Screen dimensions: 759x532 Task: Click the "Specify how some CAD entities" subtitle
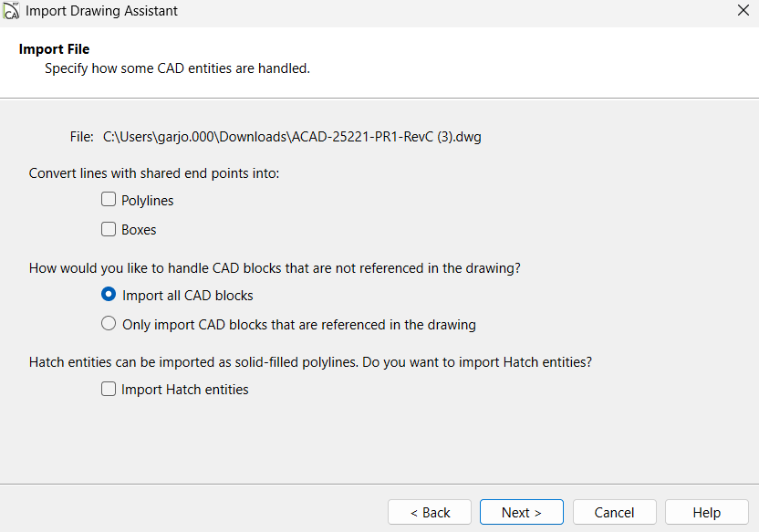pos(177,68)
